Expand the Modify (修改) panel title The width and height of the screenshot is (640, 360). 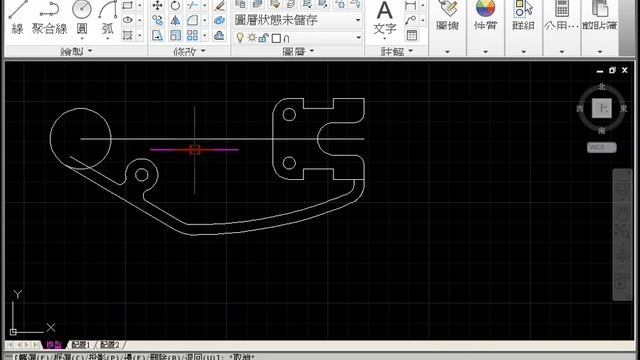coord(189,51)
